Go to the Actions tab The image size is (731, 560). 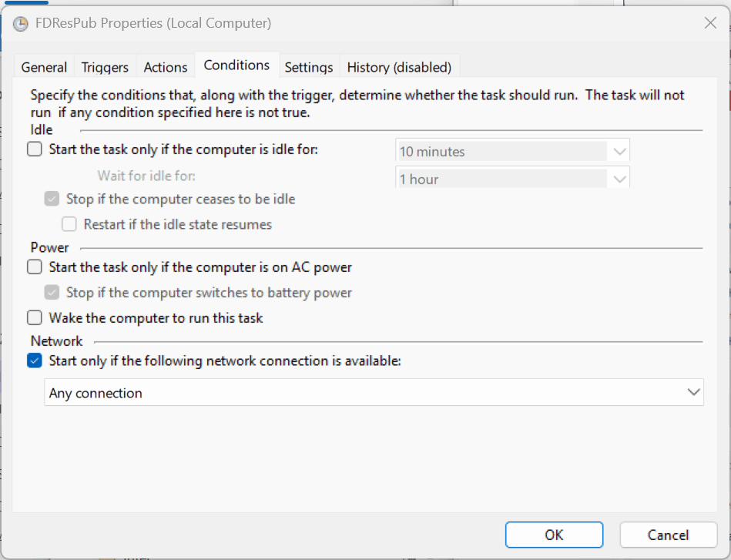coord(166,67)
